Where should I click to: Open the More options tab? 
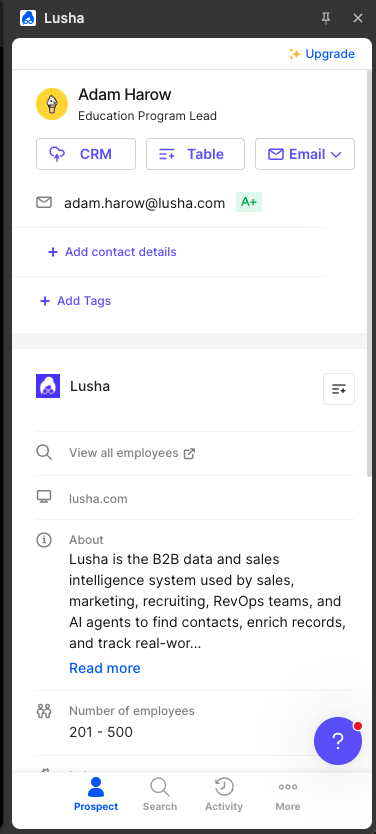(288, 795)
